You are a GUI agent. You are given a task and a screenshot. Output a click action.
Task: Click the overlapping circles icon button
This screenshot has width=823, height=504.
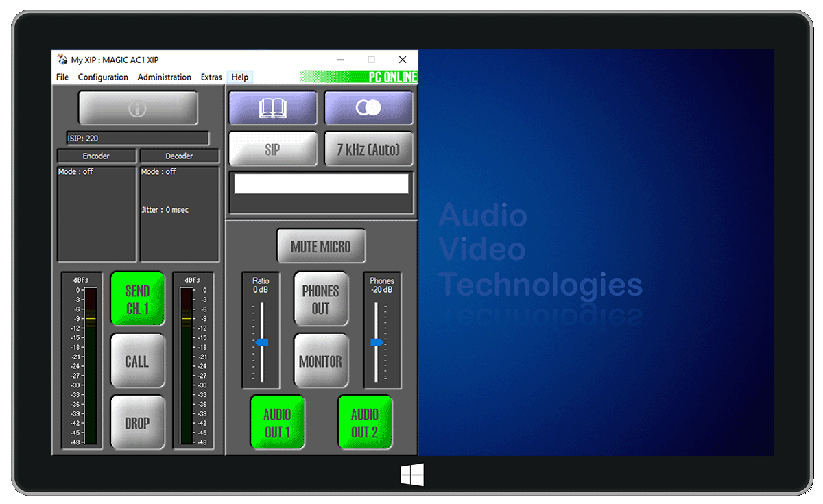pyautogui.click(x=369, y=108)
